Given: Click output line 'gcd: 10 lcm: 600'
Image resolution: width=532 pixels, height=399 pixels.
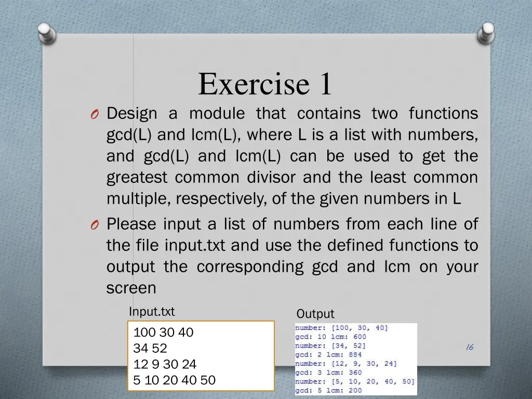Looking at the screenshot, I should point(331,337).
